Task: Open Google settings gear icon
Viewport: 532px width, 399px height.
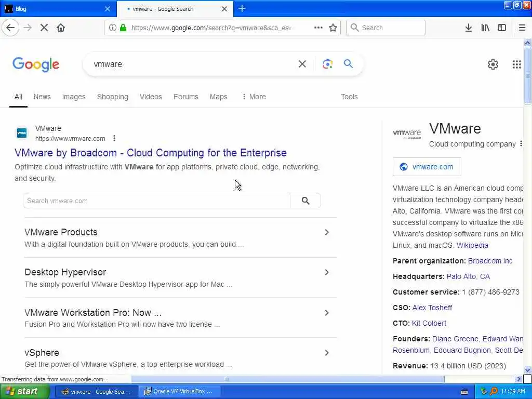Action: pyautogui.click(x=493, y=64)
